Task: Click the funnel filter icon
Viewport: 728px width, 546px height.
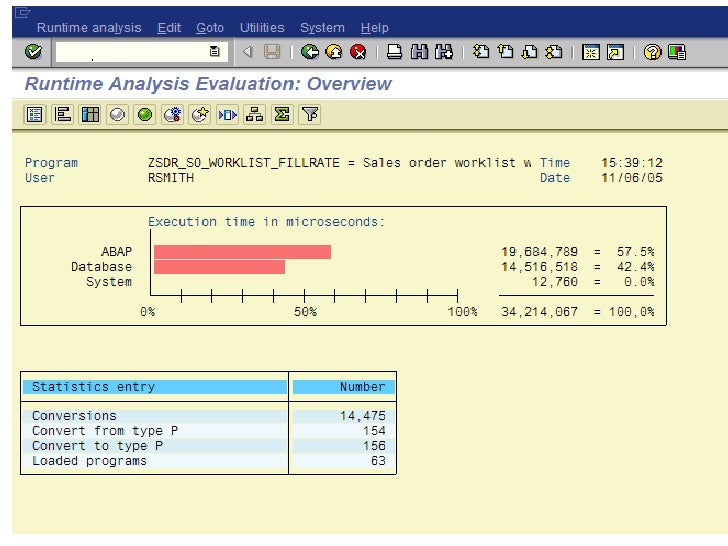Action: (x=310, y=114)
